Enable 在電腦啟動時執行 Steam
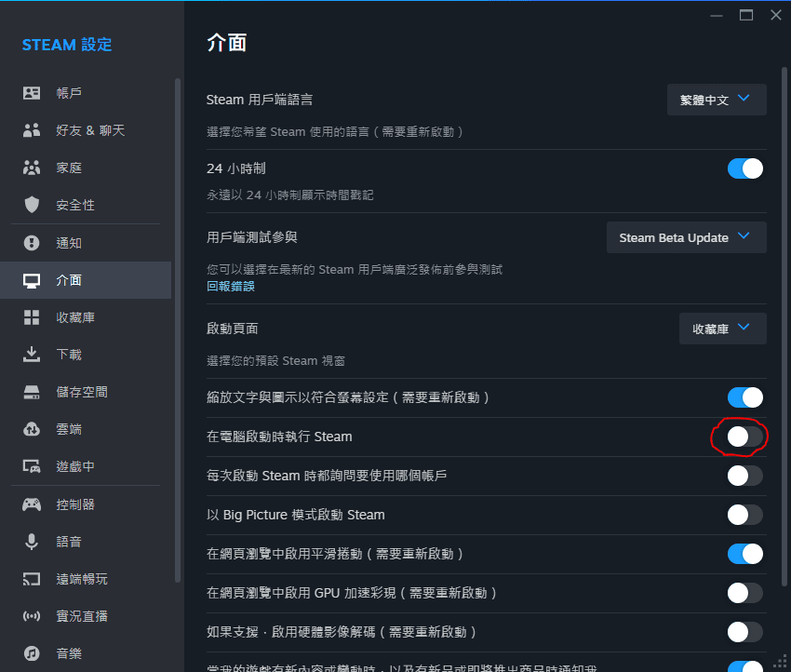This screenshot has height=672, width=791. tap(744, 437)
